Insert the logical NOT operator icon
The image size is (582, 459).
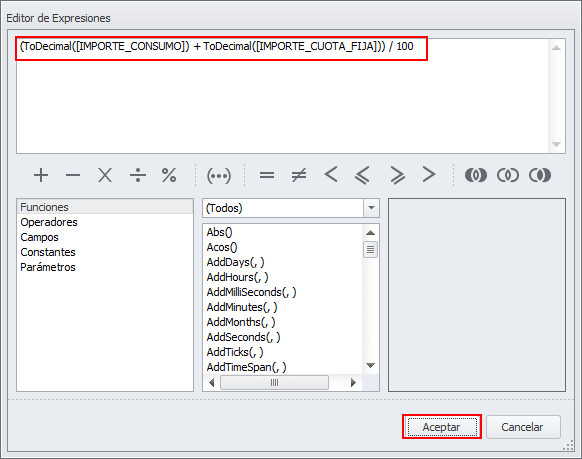540,175
